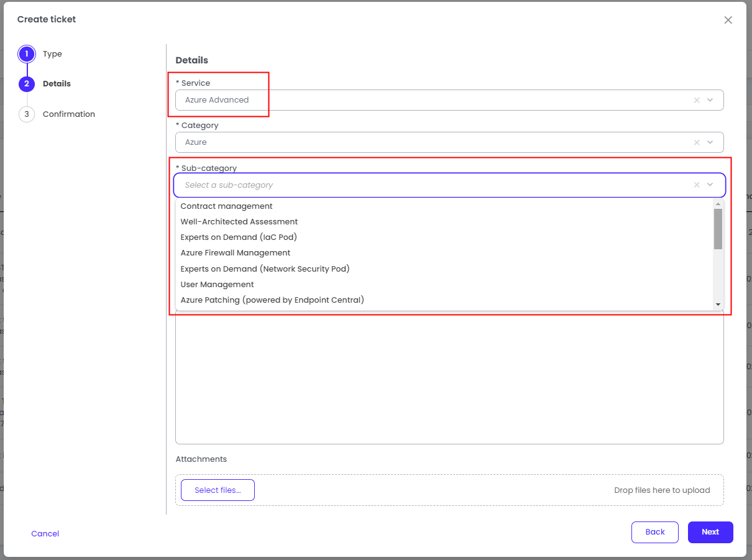
Task: Click the Attachments label
Action: tap(201, 459)
